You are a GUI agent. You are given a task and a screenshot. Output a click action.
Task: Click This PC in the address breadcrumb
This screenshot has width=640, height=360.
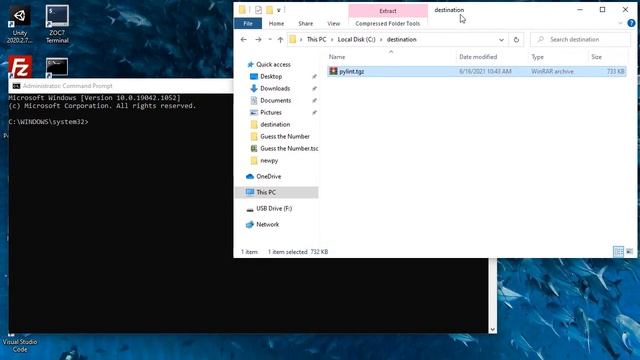pyautogui.click(x=316, y=40)
